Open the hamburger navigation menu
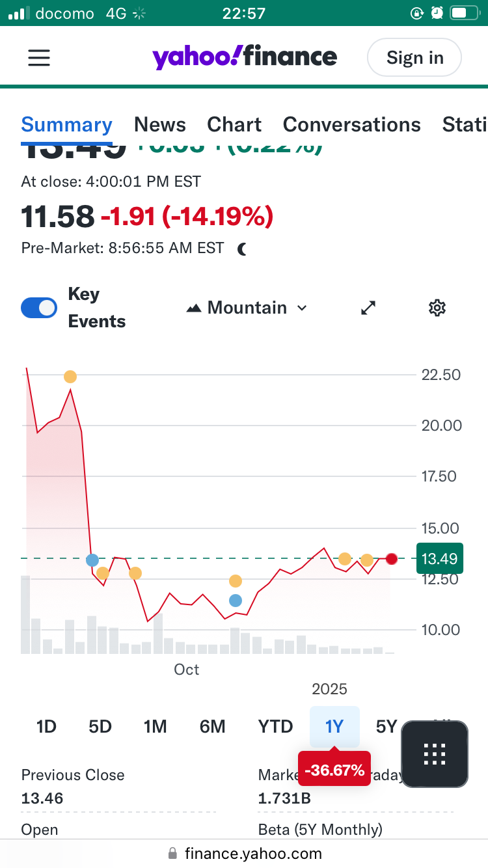This screenshot has width=488, height=868. click(39, 58)
